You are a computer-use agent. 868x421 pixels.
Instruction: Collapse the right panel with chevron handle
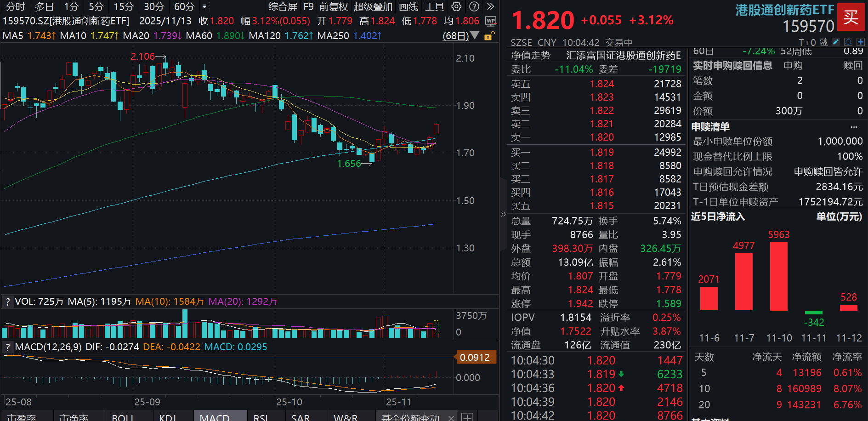click(503, 214)
